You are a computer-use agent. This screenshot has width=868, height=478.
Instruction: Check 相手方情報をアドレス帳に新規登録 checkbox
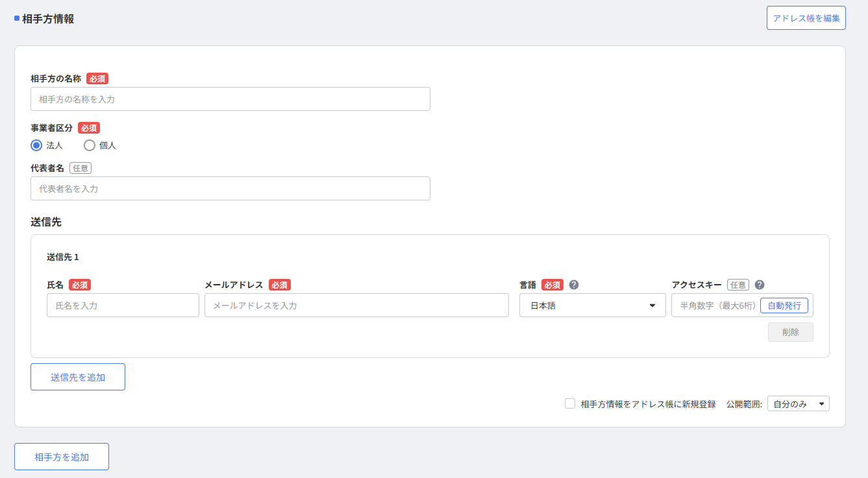(x=570, y=403)
